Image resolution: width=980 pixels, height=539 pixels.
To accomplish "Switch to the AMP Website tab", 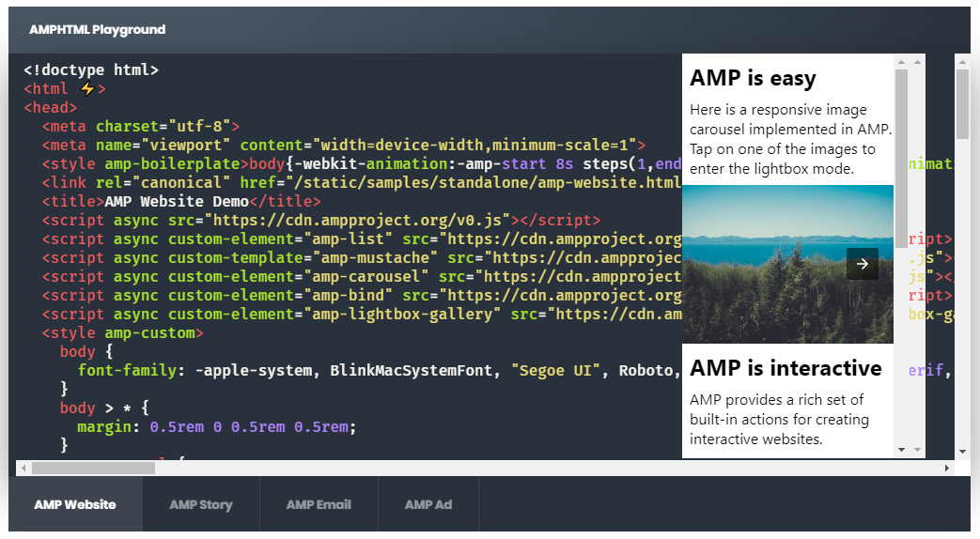I will tap(75, 504).
